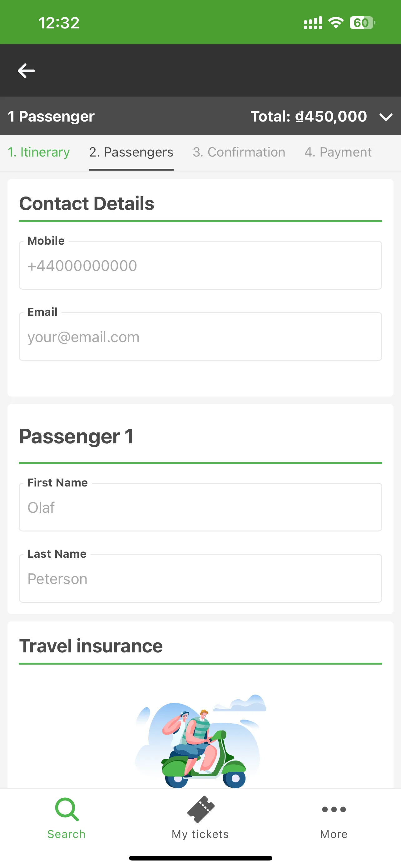Select the First Name field

click(200, 507)
